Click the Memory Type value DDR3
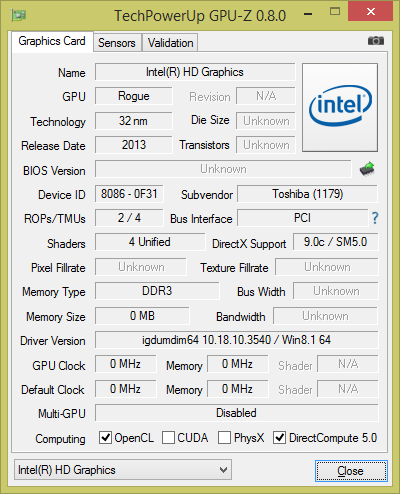 pos(157,291)
